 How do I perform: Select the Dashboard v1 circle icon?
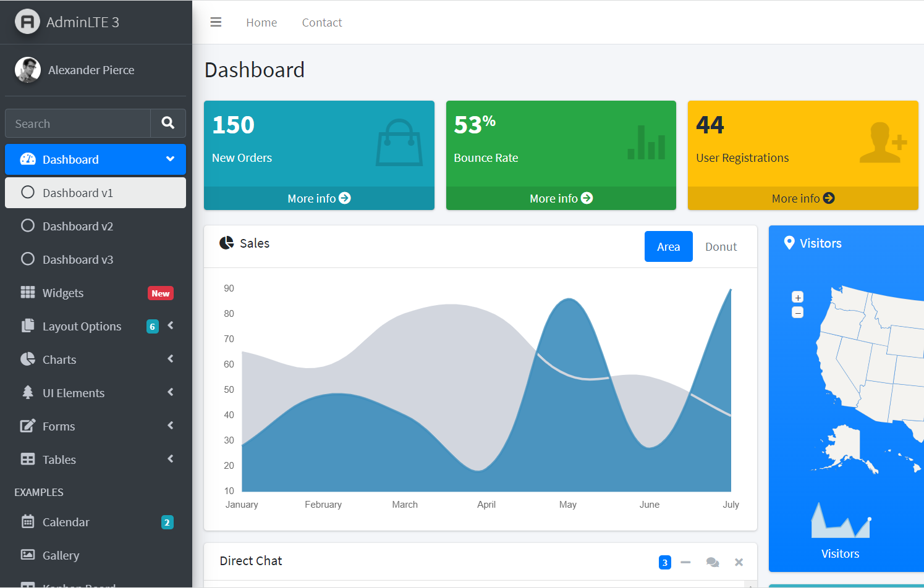click(28, 192)
